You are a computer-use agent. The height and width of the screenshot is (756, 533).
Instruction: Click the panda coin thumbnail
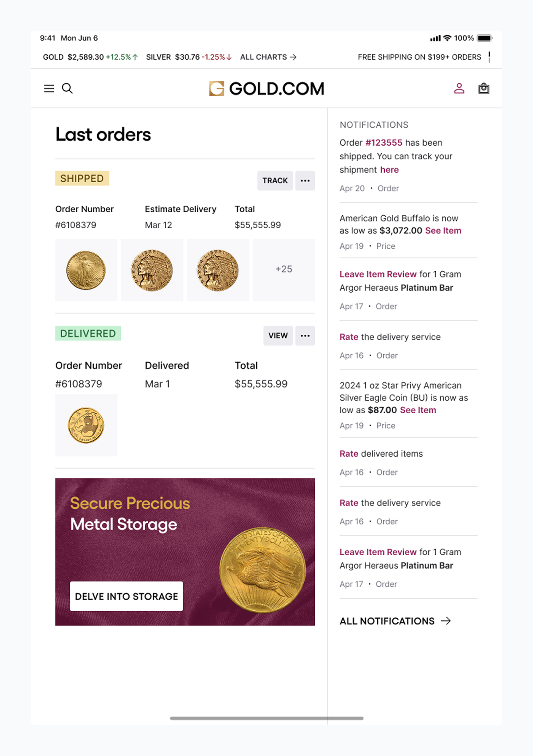(x=86, y=425)
